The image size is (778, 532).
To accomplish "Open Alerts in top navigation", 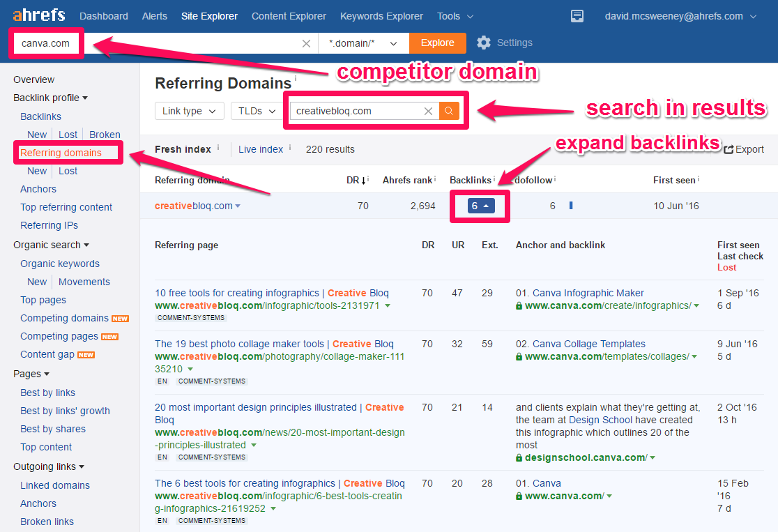I will tap(154, 16).
